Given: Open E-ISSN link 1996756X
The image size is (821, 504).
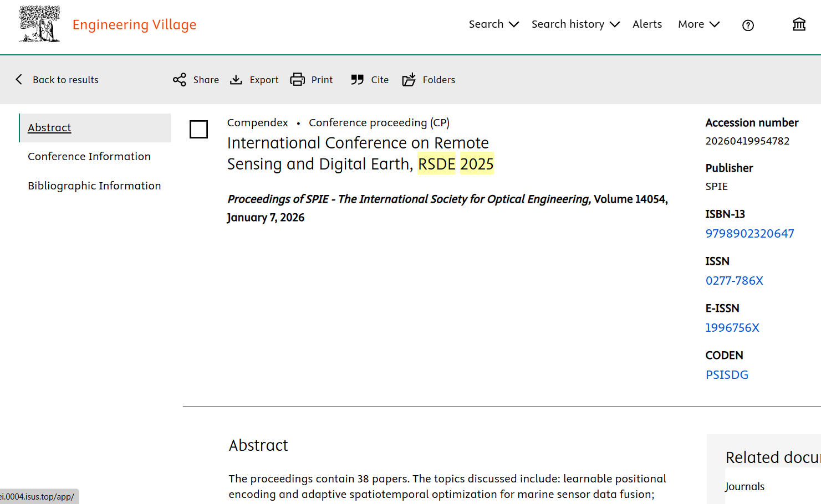Looking at the screenshot, I should 732,328.
